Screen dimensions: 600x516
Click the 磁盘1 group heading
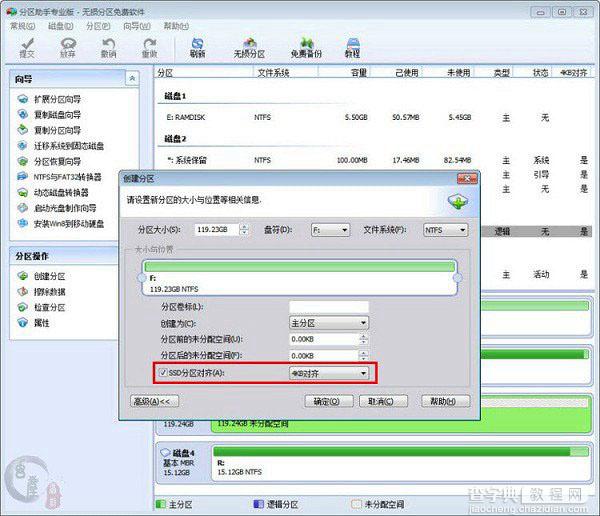[x=175, y=96]
